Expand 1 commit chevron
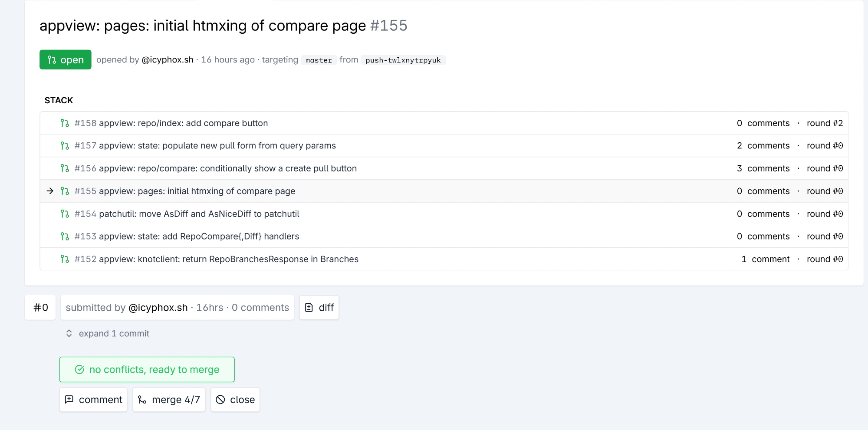868x430 pixels. click(x=69, y=333)
